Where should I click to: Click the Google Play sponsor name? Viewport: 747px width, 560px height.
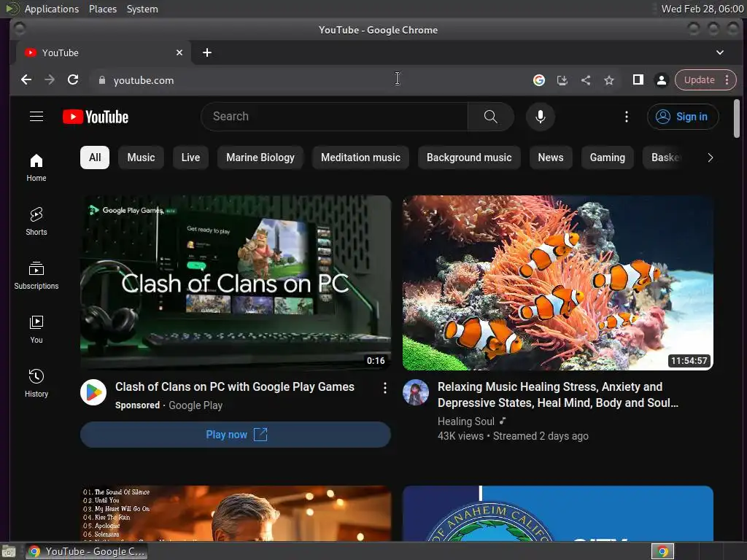196,405
